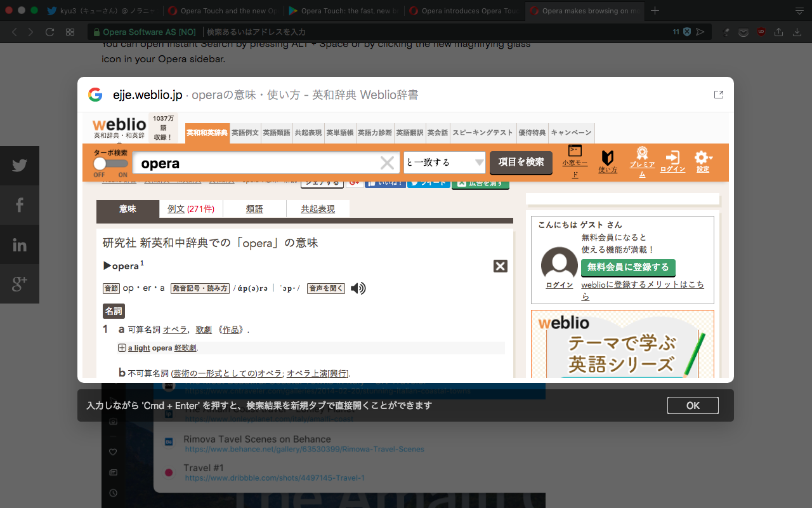Open weblioに登録するメリットはこちら link
Image resolution: width=812 pixels, height=508 pixels.
[643, 290]
